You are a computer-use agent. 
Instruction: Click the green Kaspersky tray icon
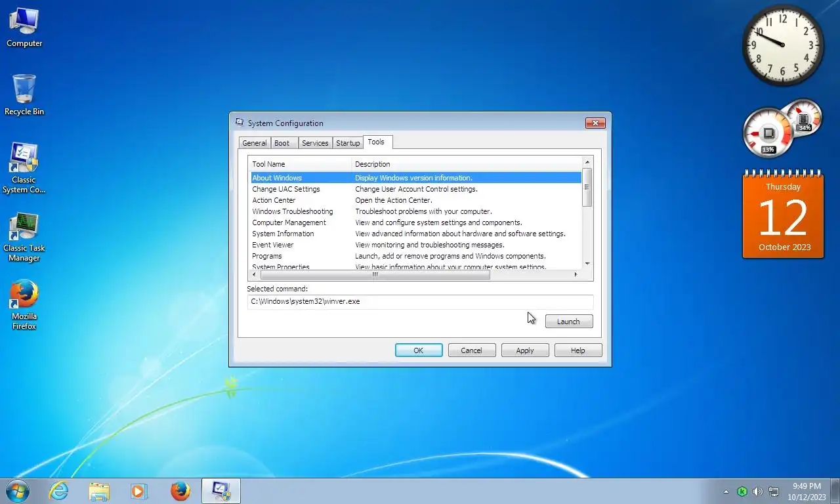(x=742, y=492)
